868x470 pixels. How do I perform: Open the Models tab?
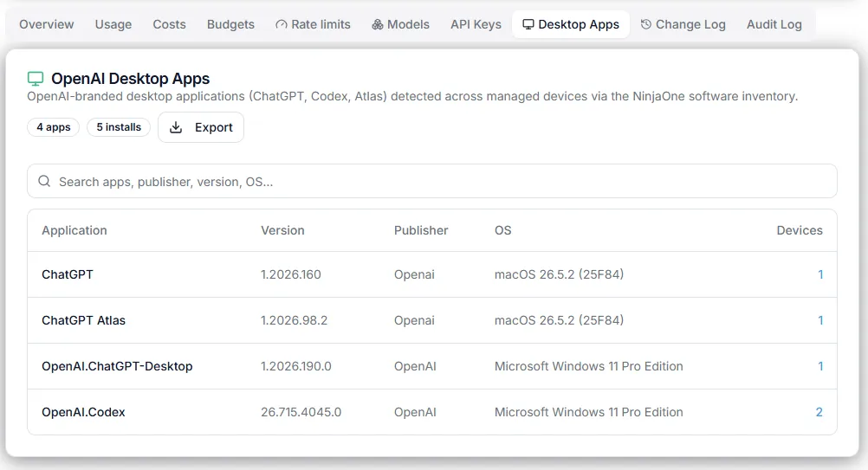(x=401, y=24)
